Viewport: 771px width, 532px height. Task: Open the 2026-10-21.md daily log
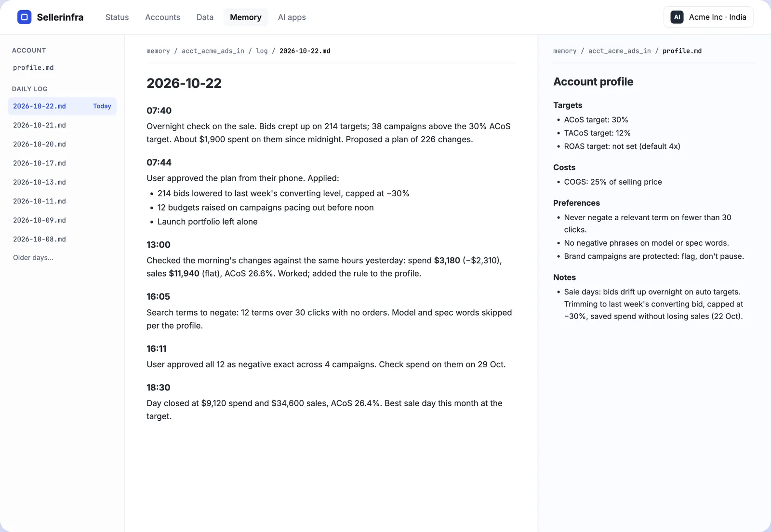click(62, 125)
